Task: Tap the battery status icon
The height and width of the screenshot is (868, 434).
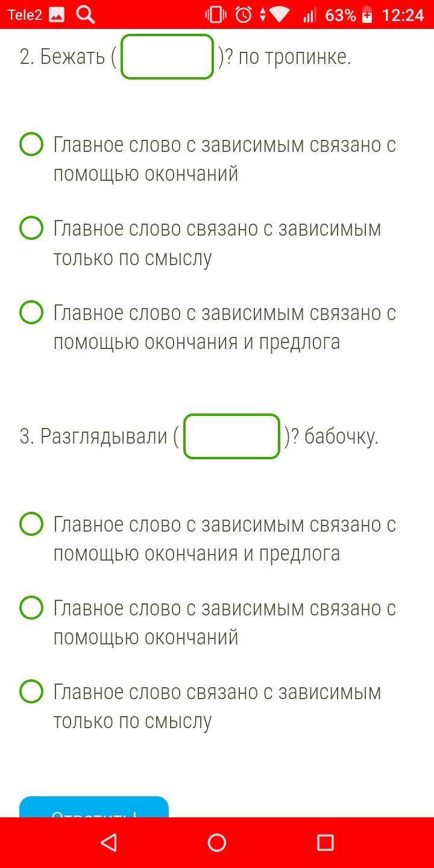Action: (367, 15)
